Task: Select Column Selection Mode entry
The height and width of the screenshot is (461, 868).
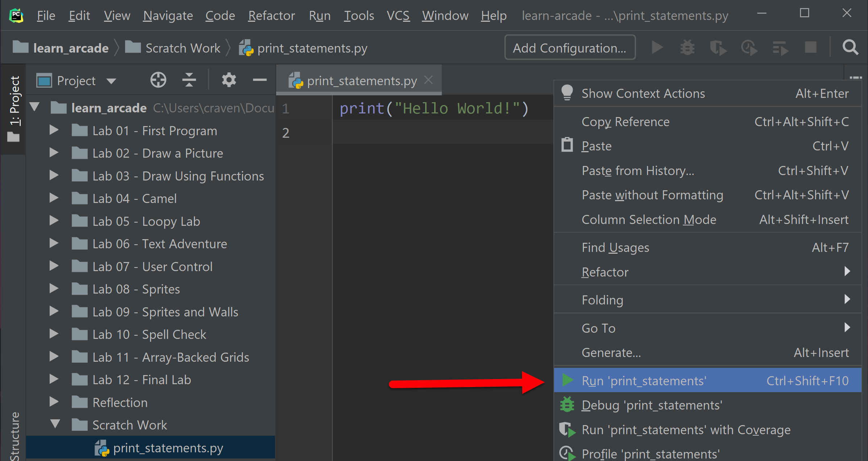Action: pos(707,220)
